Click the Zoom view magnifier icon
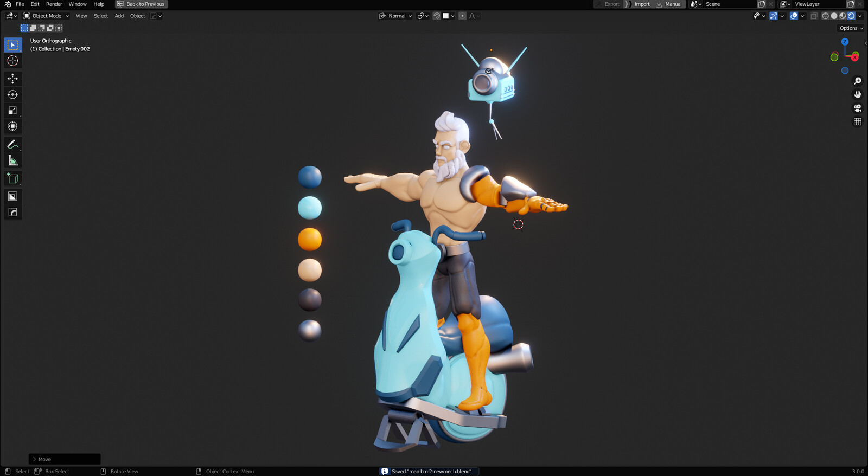Image resolution: width=868 pixels, height=476 pixels. (x=858, y=81)
